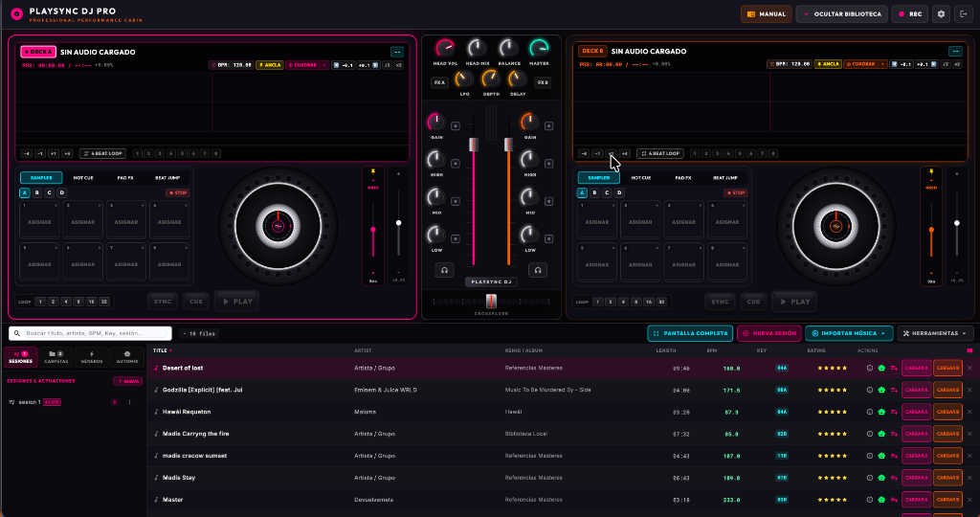Select the HOT CUE tab on Deck A
This screenshot has width=980, height=517.
[x=83, y=177]
